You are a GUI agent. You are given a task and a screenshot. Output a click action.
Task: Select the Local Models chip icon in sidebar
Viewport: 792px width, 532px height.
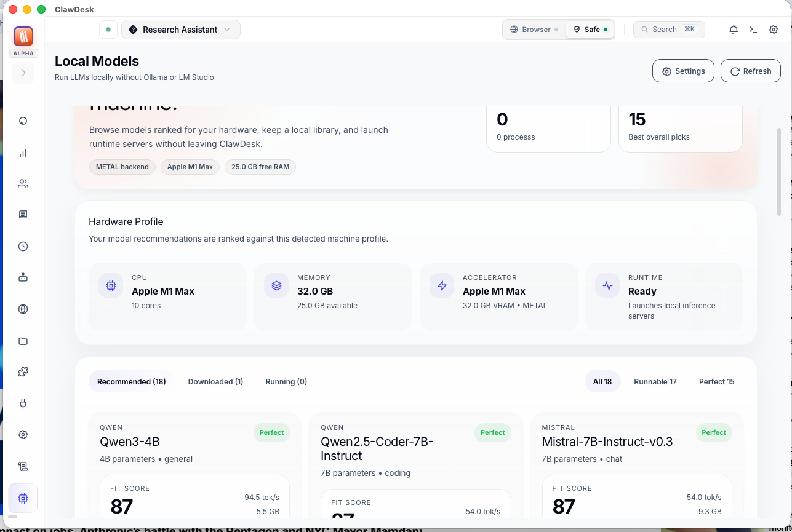(23, 498)
